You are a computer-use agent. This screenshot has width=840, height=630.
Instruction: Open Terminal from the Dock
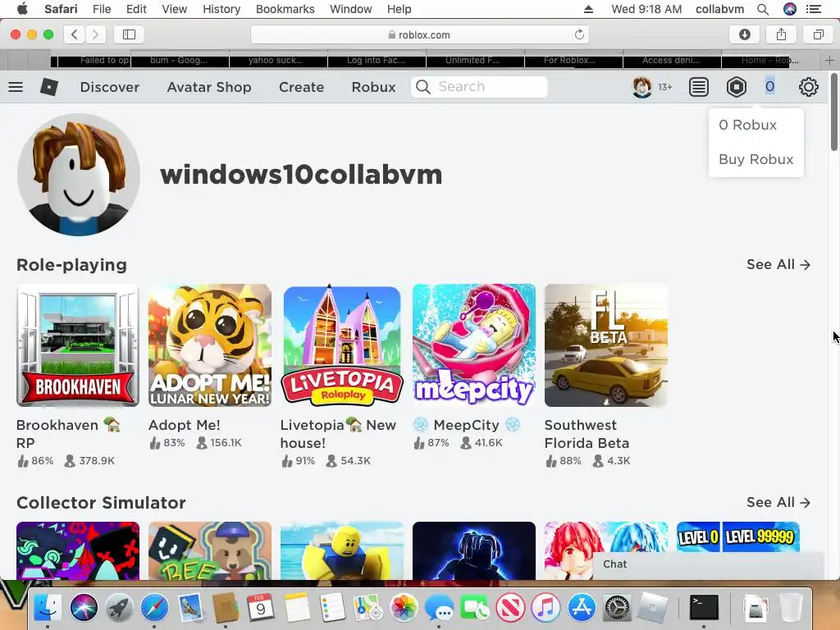(703, 608)
